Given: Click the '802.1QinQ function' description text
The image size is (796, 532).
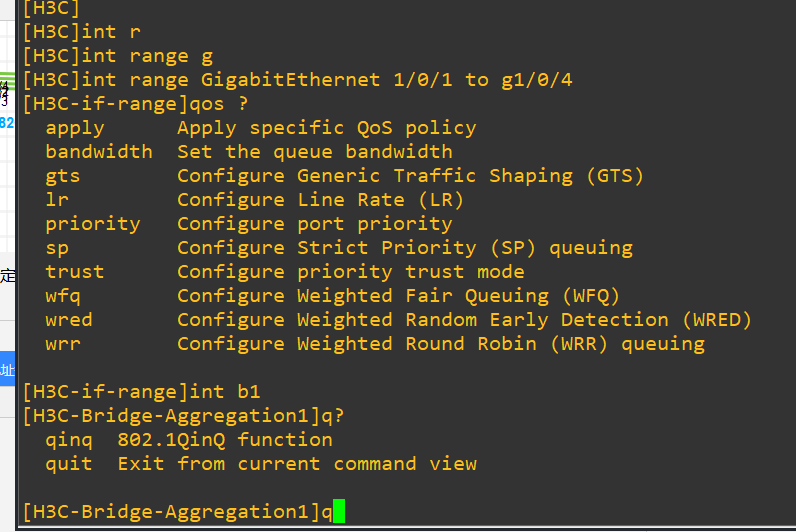Looking at the screenshot, I should (224, 440).
